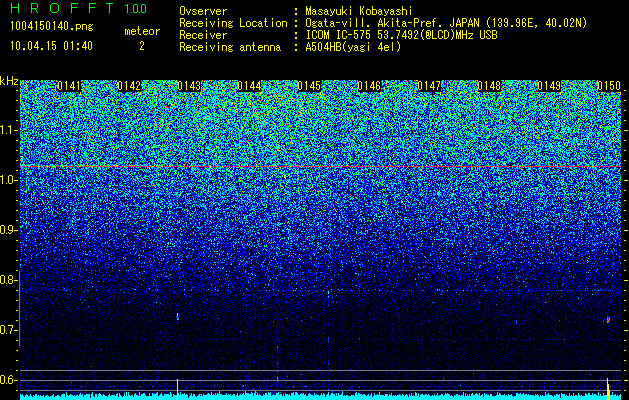
Task: Click the antenna A504HB(yagi 4el) text
Action: [353, 47]
